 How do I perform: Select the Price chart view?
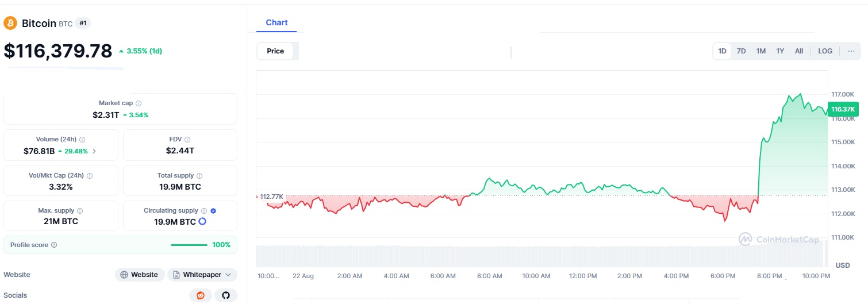point(275,51)
